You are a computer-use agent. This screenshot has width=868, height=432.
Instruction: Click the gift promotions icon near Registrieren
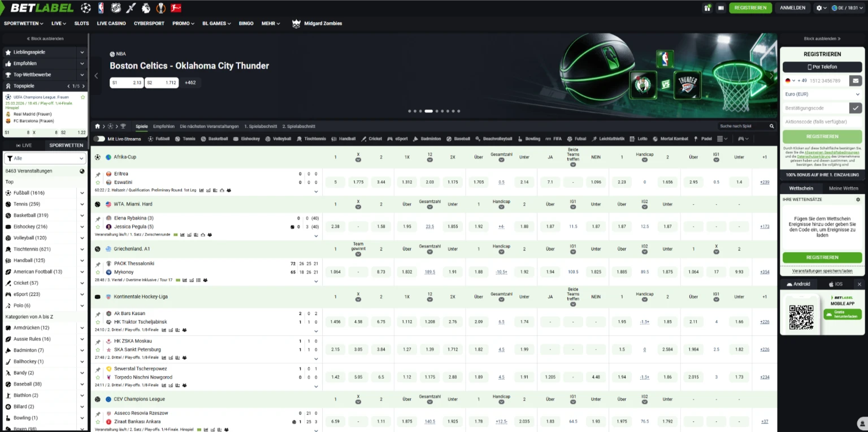tap(708, 8)
